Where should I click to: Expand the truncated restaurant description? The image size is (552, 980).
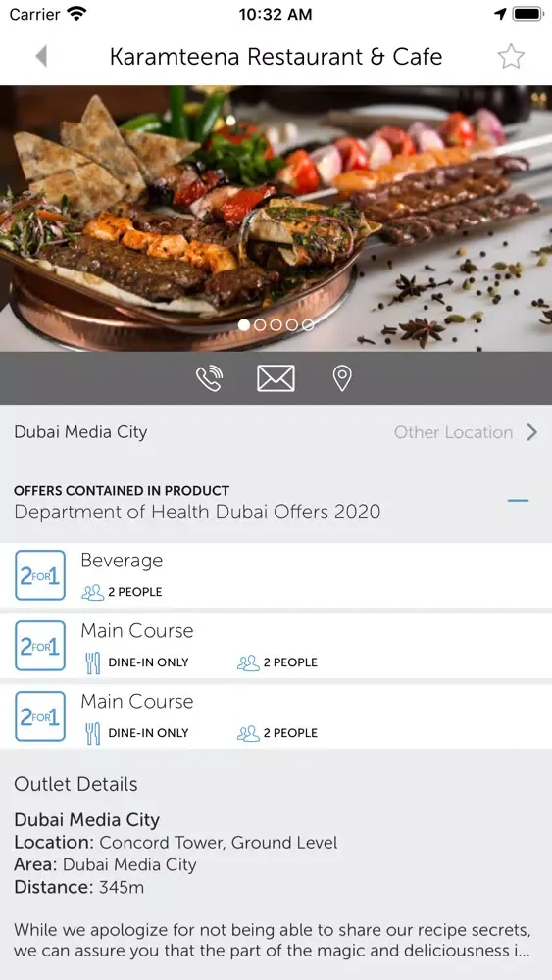[272, 940]
